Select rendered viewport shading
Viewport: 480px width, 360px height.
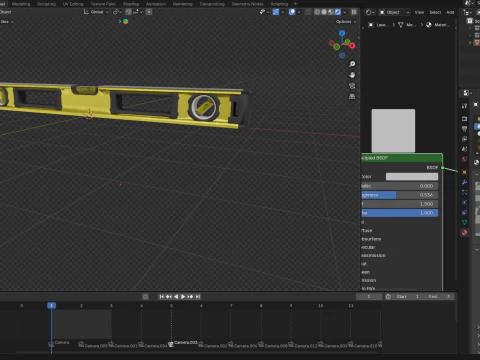(338, 12)
